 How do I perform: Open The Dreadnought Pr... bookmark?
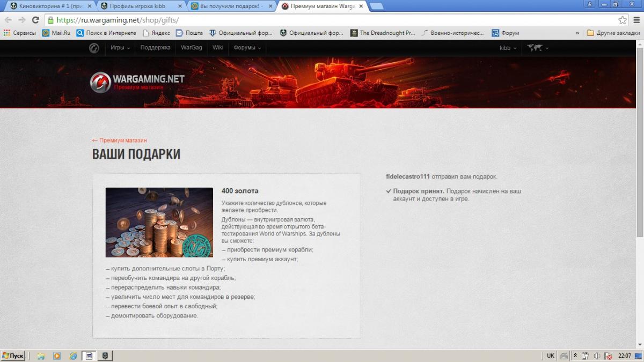pyautogui.click(x=383, y=33)
